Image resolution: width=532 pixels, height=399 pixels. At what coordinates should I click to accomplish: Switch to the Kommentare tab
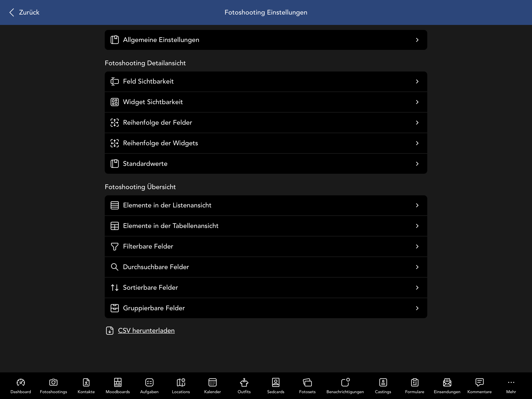pos(479,385)
